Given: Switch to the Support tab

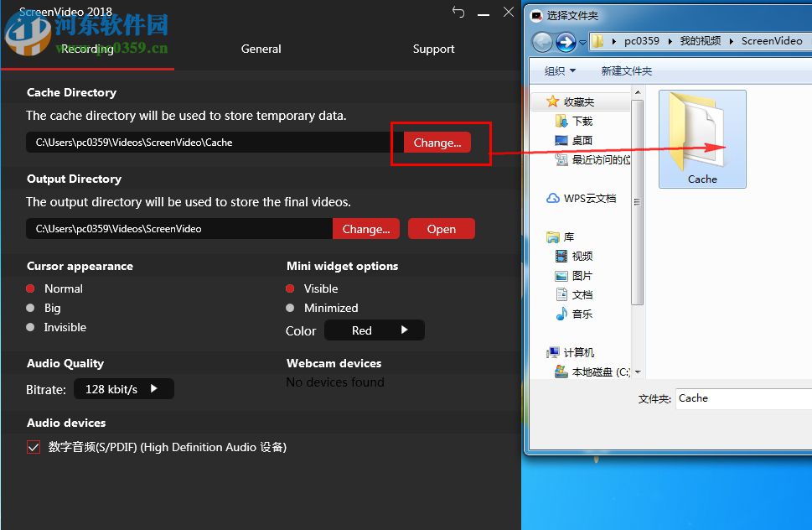Looking at the screenshot, I should click(433, 49).
